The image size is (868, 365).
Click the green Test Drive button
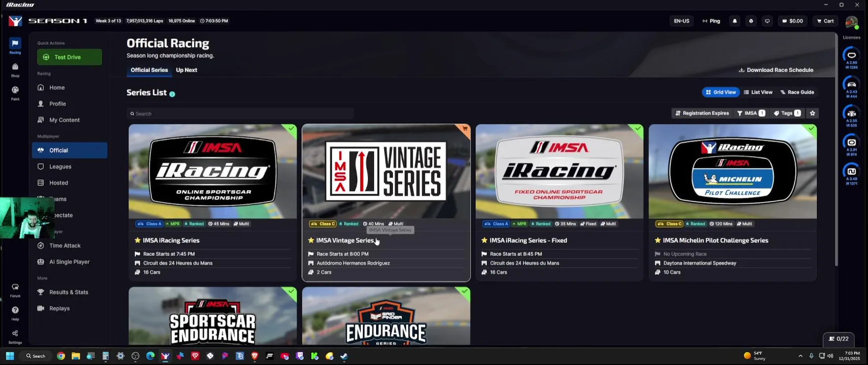(70, 57)
